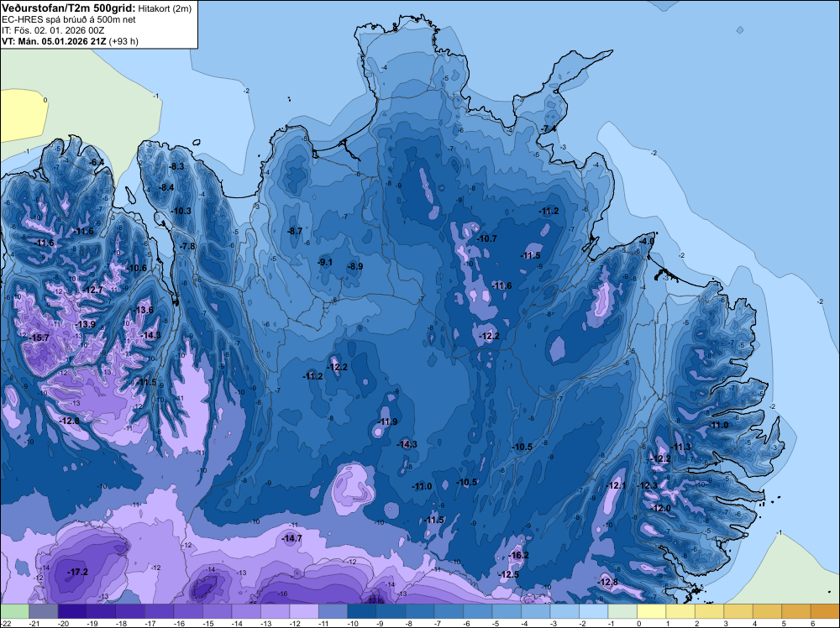Click the init time 'IT: Fös. 02. 01. 2026 00Z'
The height and width of the screenshot is (628, 840).
53,30
